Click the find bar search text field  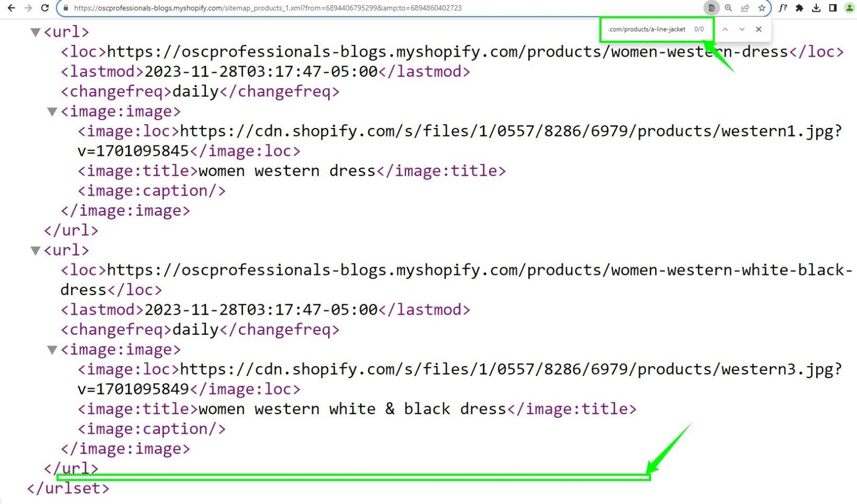tap(646, 30)
